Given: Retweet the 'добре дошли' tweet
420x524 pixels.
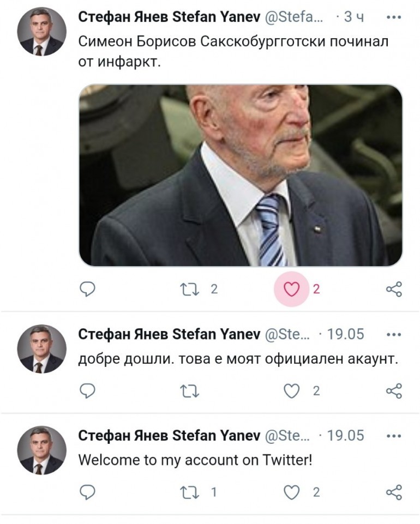Looking at the screenshot, I should pos(191,390).
